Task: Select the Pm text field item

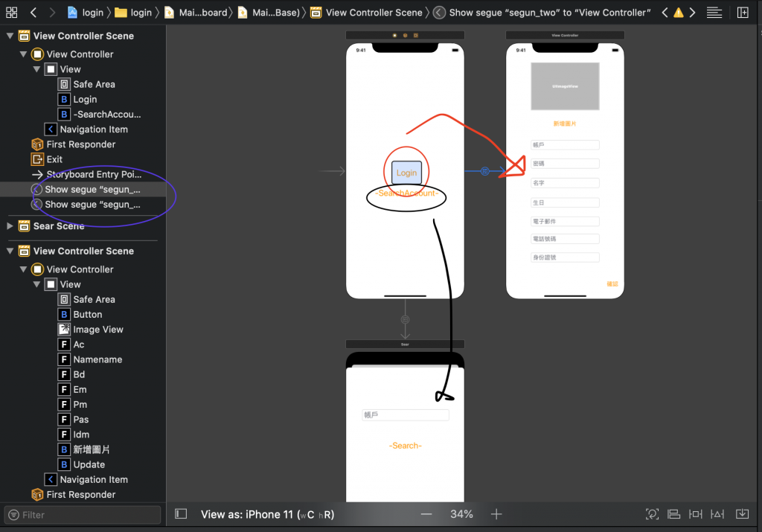Action: click(72, 405)
